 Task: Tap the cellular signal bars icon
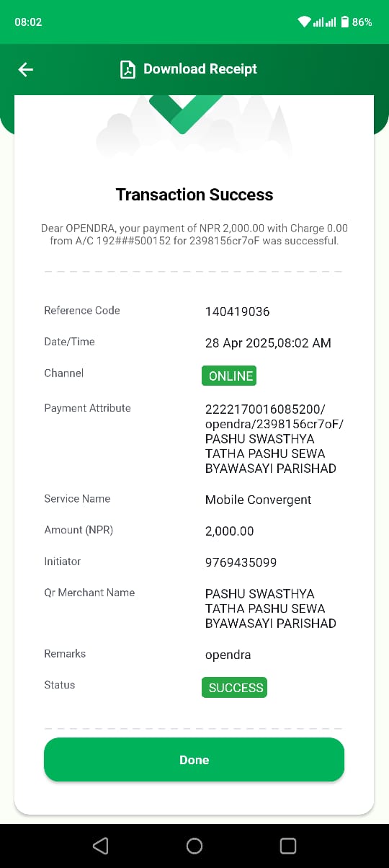[x=325, y=22]
